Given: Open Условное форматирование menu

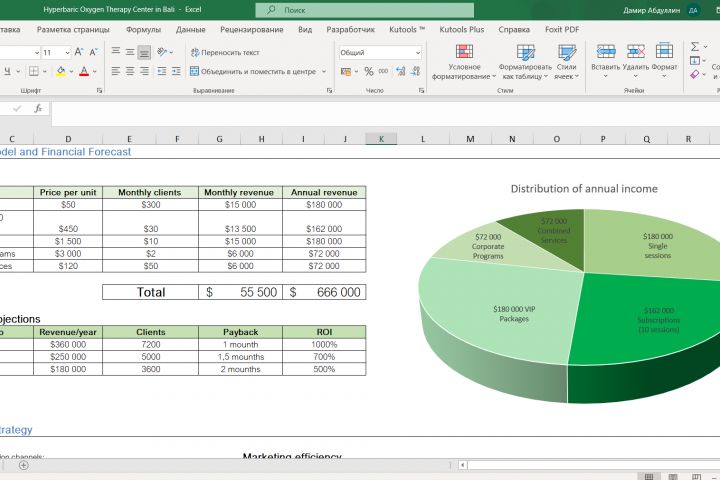Looking at the screenshot, I should click(x=464, y=62).
